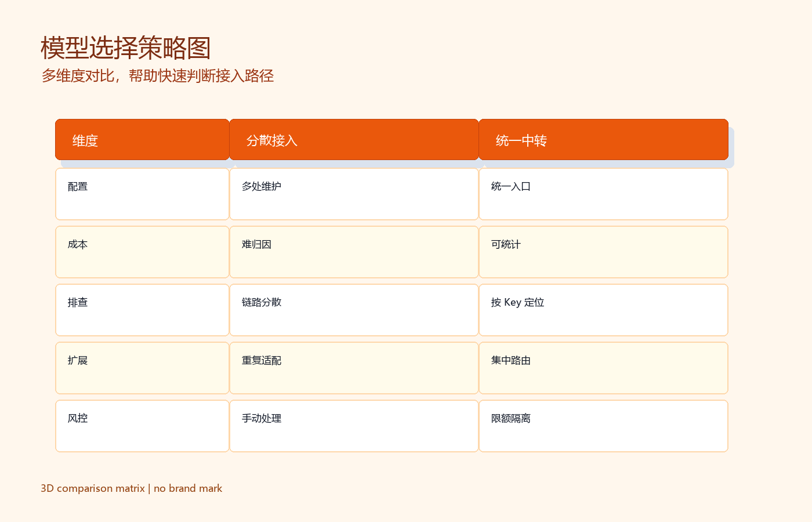This screenshot has width=812, height=522.
Task: Select the 风控 row label cell
Action: 142,426
